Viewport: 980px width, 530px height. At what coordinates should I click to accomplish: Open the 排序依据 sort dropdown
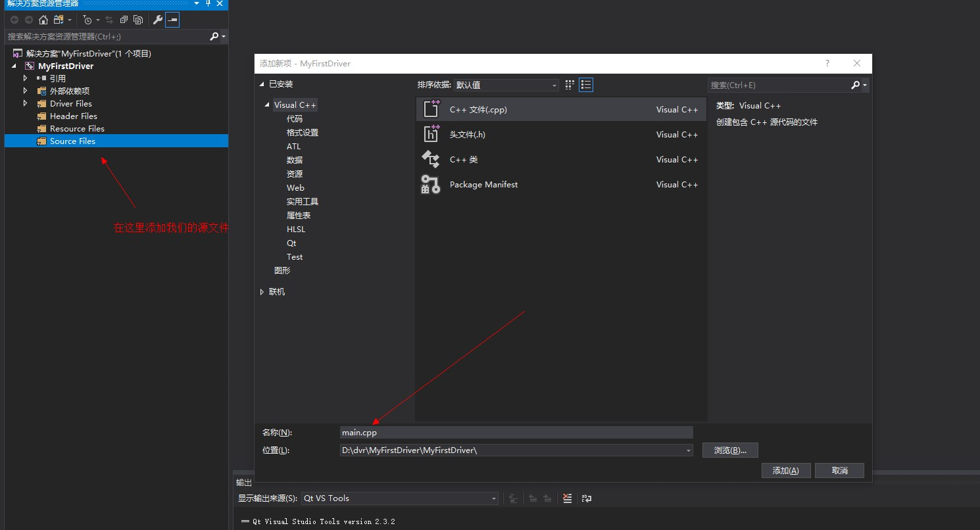(x=506, y=85)
